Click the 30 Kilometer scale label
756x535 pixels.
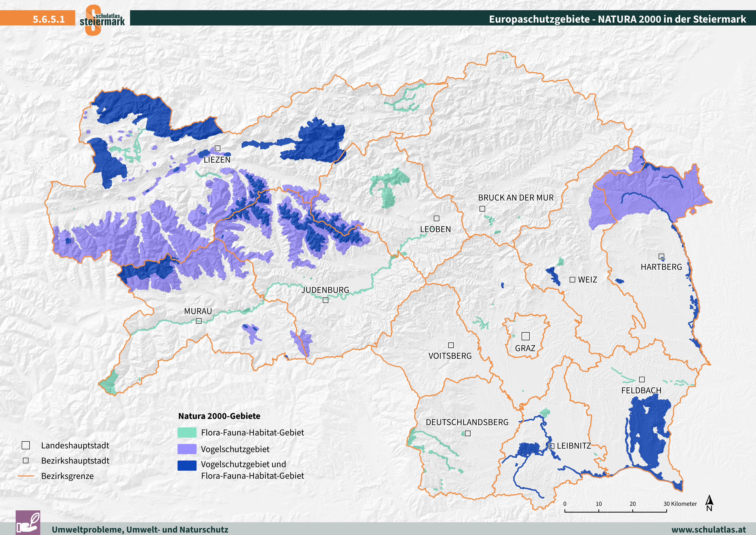point(680,504)
